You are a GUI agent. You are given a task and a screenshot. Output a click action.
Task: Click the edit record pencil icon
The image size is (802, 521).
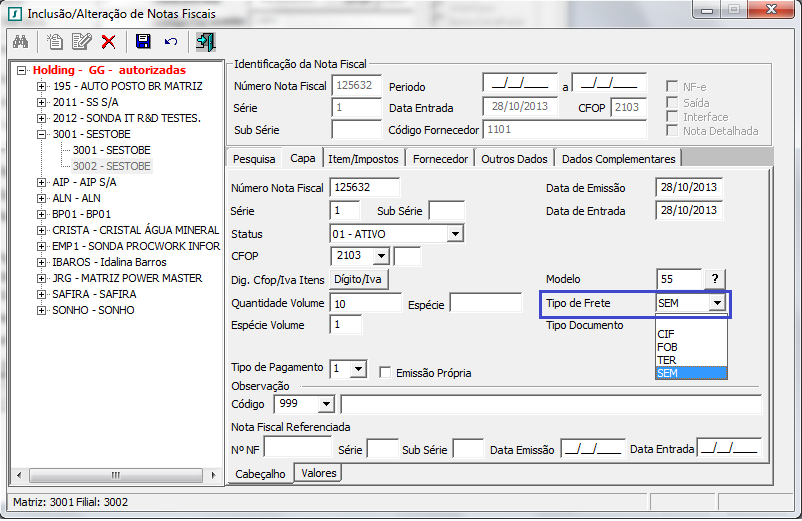tap(81, 42)
